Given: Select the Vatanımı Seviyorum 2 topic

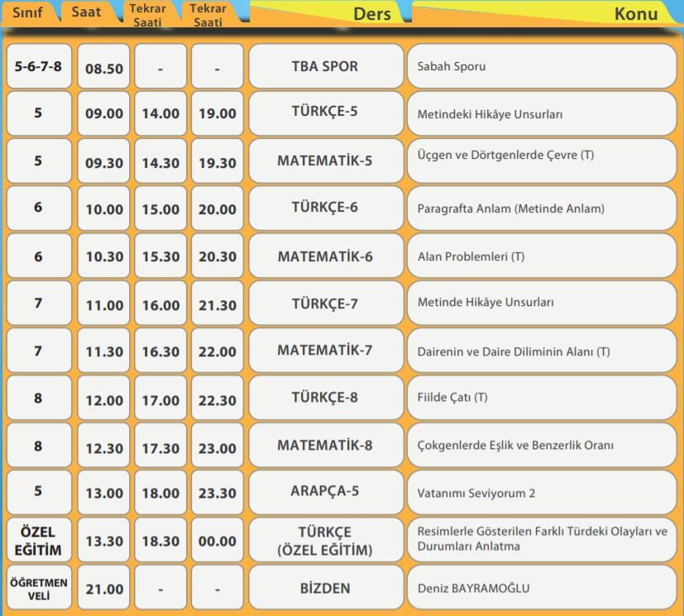Looking at the screenshot, I should click(542, 493).
